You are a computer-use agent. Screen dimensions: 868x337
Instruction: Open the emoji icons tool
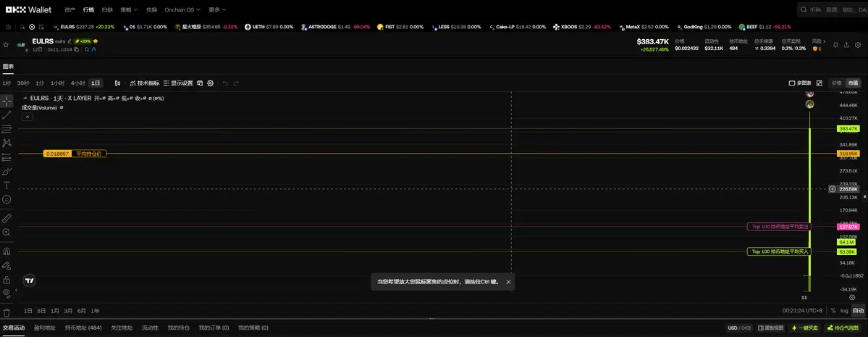[x=7, y=199]
